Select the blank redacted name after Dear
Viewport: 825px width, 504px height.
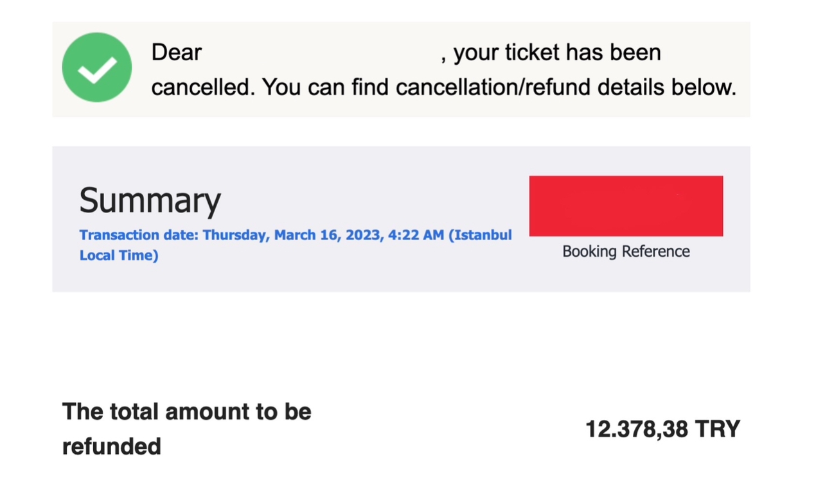(321, 52)
